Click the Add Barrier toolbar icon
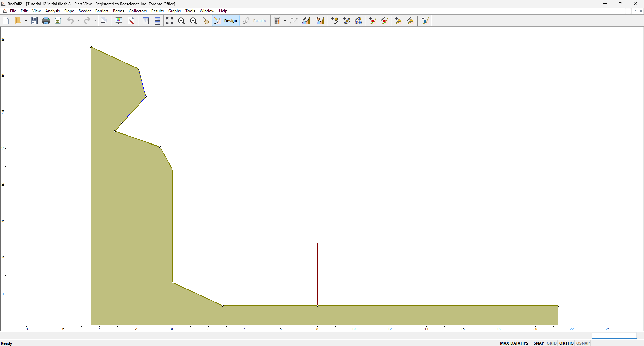 coord(372,21)
